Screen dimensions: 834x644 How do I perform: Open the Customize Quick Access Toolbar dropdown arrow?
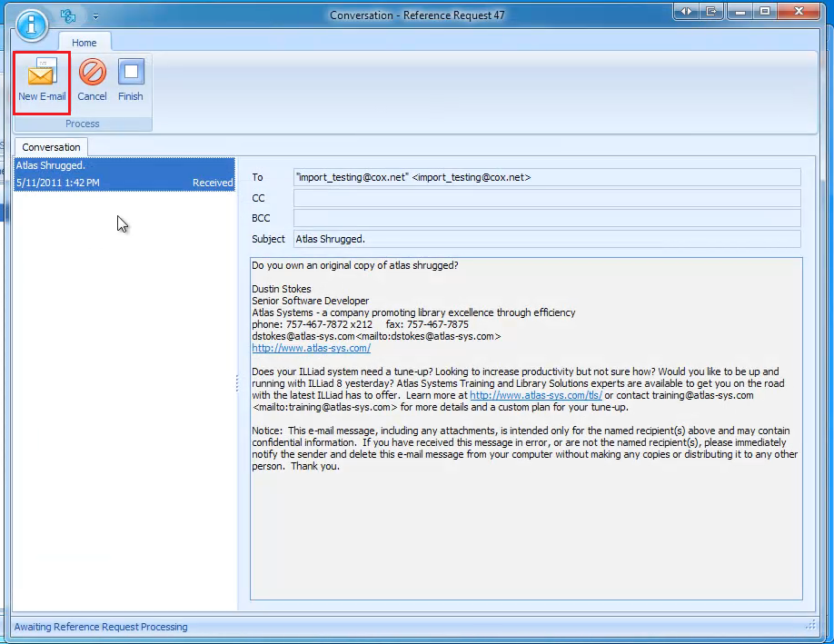95,15
